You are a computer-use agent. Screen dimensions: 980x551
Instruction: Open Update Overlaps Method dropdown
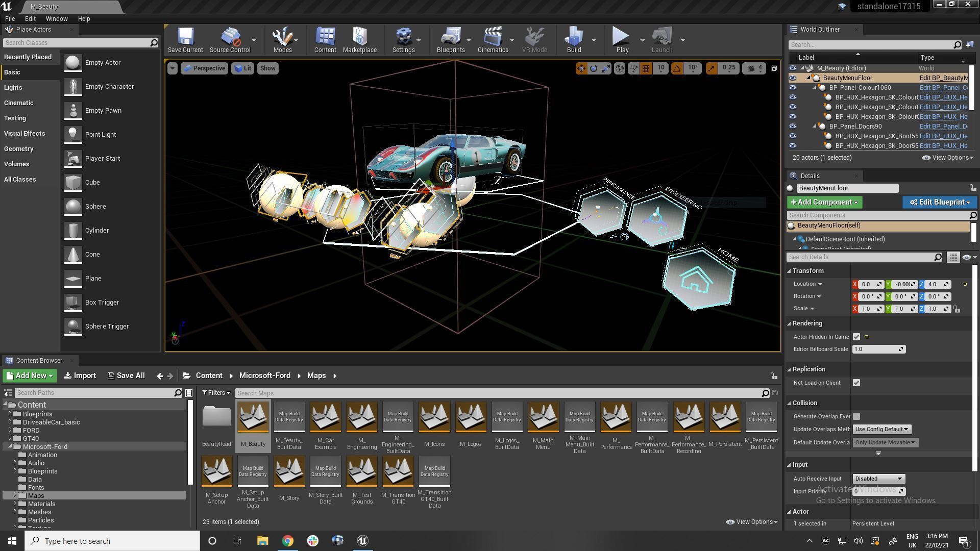(882, 430)
